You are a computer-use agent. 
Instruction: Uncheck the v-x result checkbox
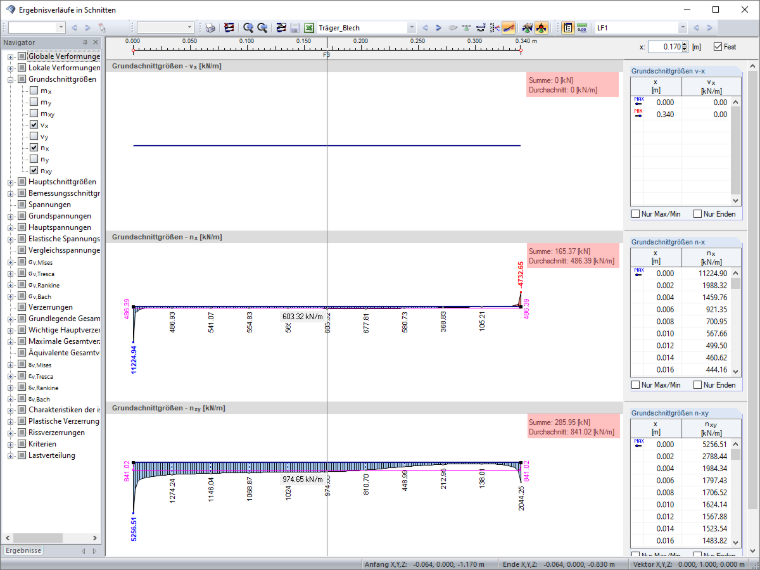[x=34, y=125]
